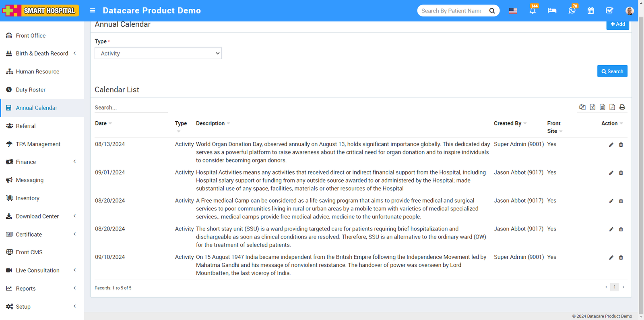Screen dimensions: 644x320
Task: Open notifications bell with 144 badge
Action: (533, 10)
